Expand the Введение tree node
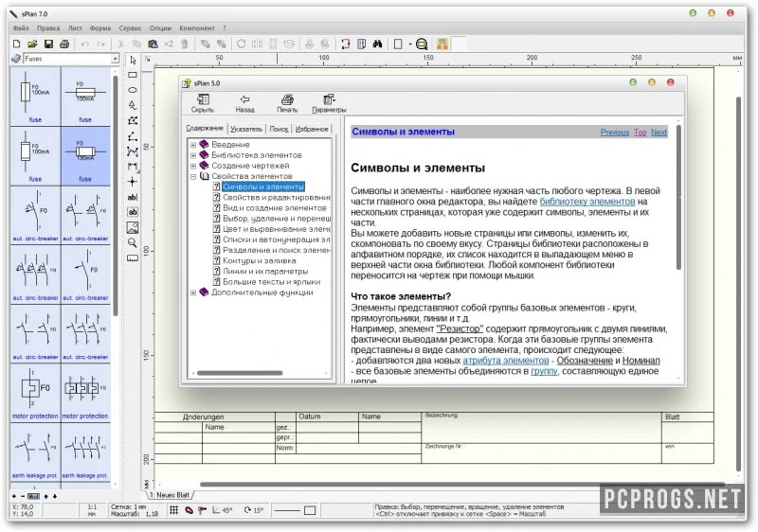Screen dimensions: 758x532 pyautogui.click(x=193, y=145)
